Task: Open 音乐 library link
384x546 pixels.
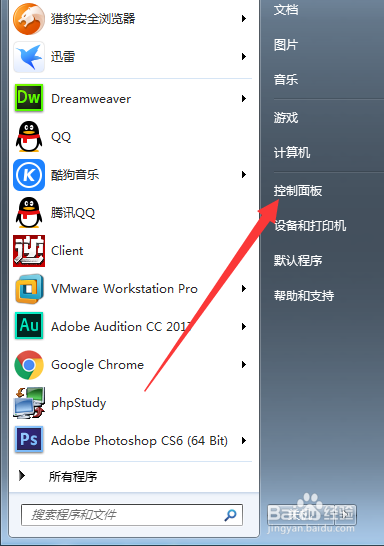Action: coord(286,80)
